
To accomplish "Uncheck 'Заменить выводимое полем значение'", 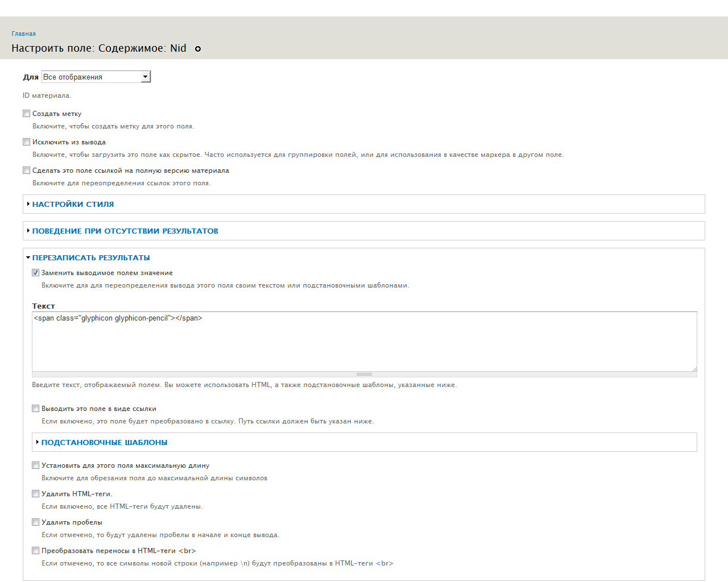I will [35, 273].
